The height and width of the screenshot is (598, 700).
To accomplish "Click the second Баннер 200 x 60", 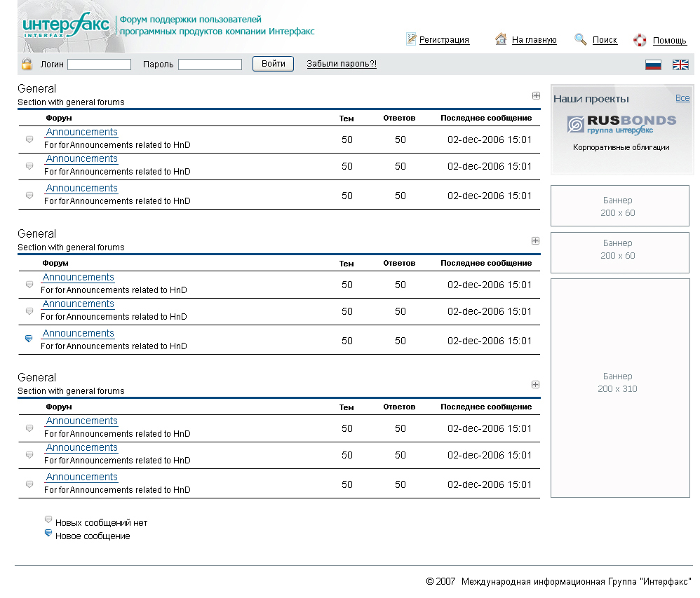I will click(619, 252).
